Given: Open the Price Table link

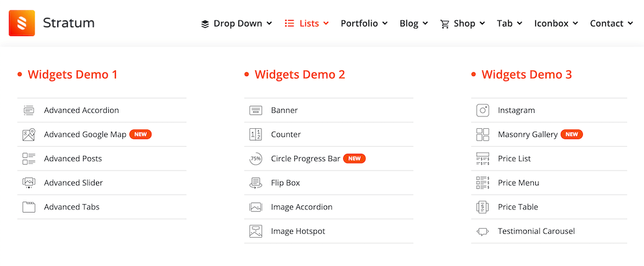Looking at the screenshot, I should (x=518, y=207).
